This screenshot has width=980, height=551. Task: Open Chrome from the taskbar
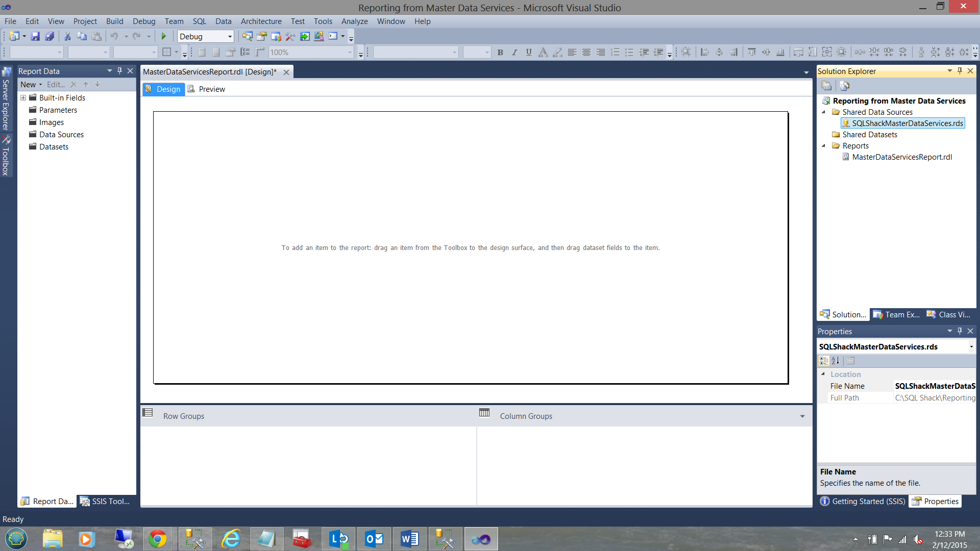[x=157, y=539]
